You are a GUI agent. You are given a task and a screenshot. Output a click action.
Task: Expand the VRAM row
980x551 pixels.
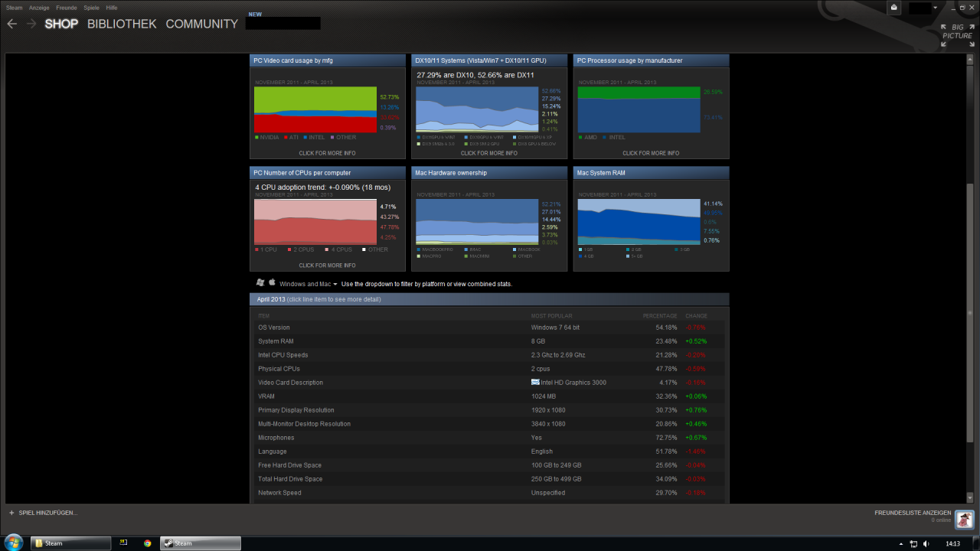point(489,396)
